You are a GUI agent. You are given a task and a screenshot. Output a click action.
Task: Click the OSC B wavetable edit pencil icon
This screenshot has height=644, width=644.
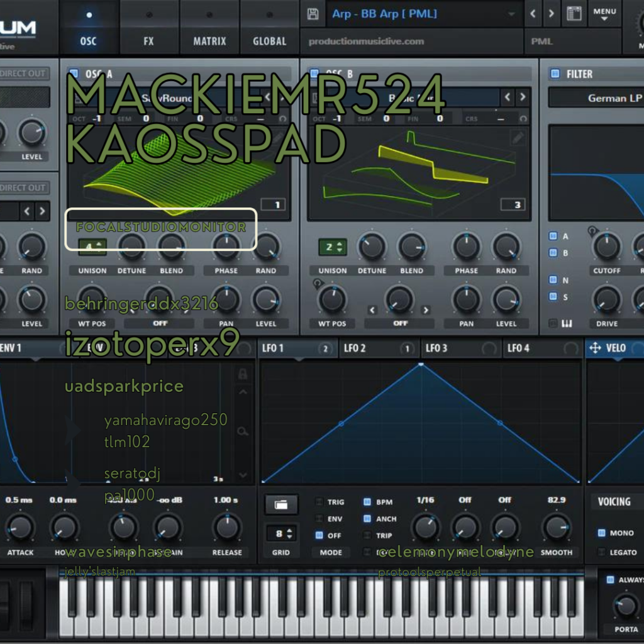(518, 138)
